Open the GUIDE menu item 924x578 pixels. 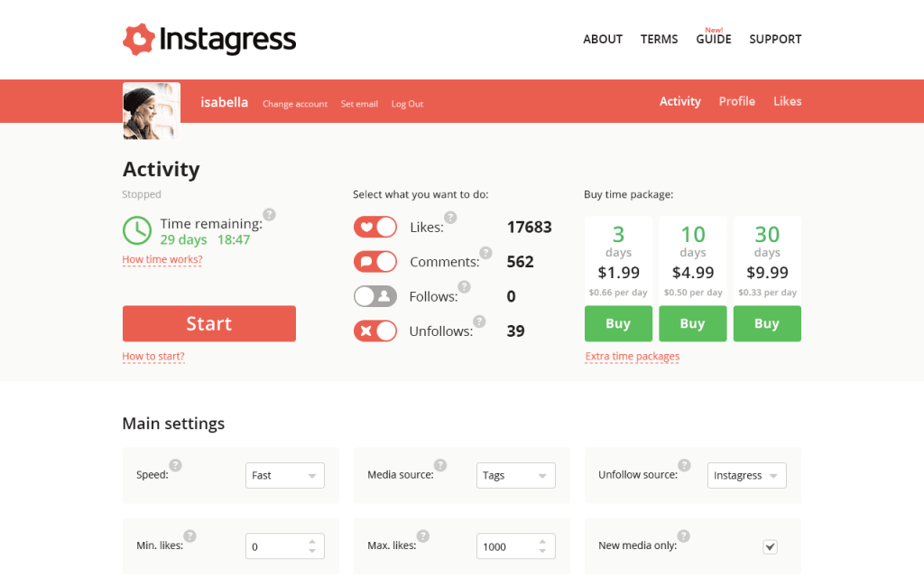coord(714,39)
